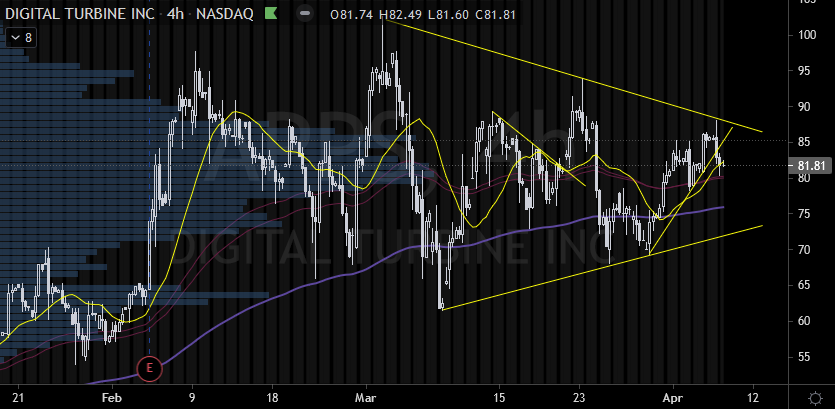Viewport: 835px width, 409px height.
Task: Click the high value H82.49
Action: [x=401, y=15]
